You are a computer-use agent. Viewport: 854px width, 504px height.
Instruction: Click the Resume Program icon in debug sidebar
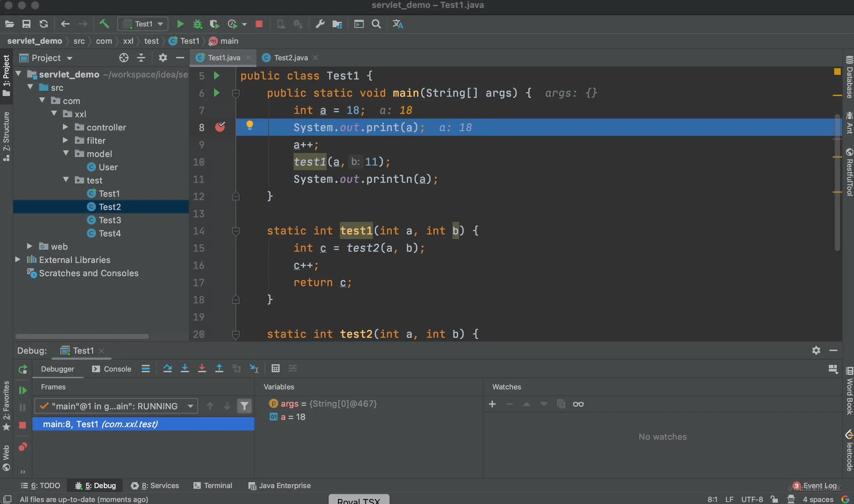23,390
